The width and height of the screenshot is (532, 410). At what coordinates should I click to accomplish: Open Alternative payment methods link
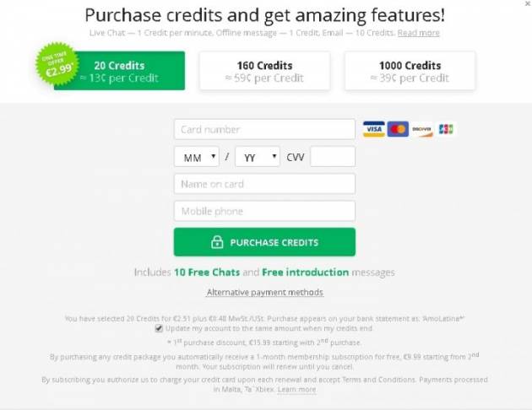pos(265,292)
